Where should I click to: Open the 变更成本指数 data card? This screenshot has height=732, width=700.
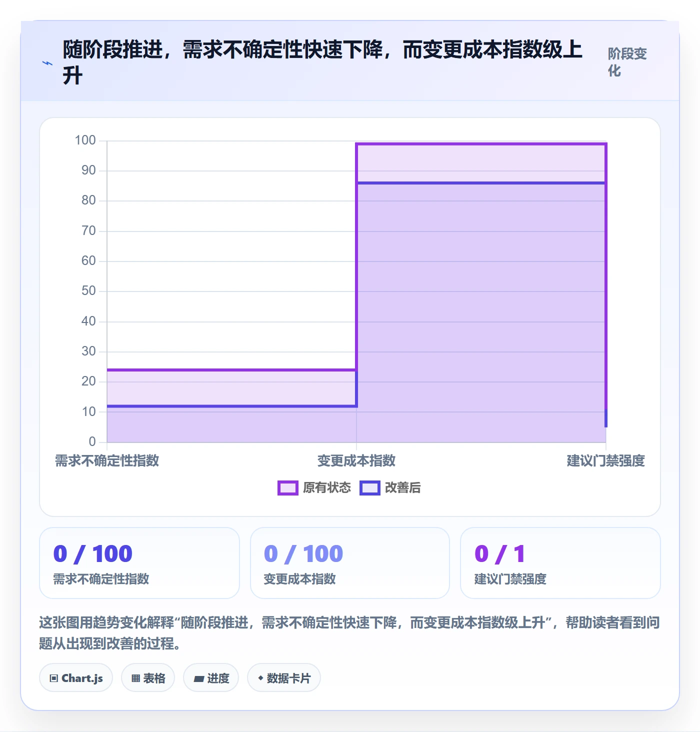tap(350, 563)
